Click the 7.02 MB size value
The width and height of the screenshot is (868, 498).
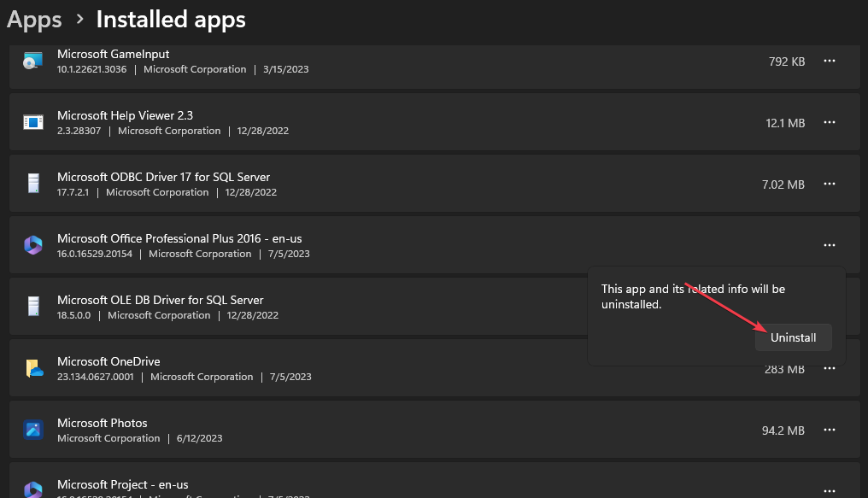click(x=783, y=185)
